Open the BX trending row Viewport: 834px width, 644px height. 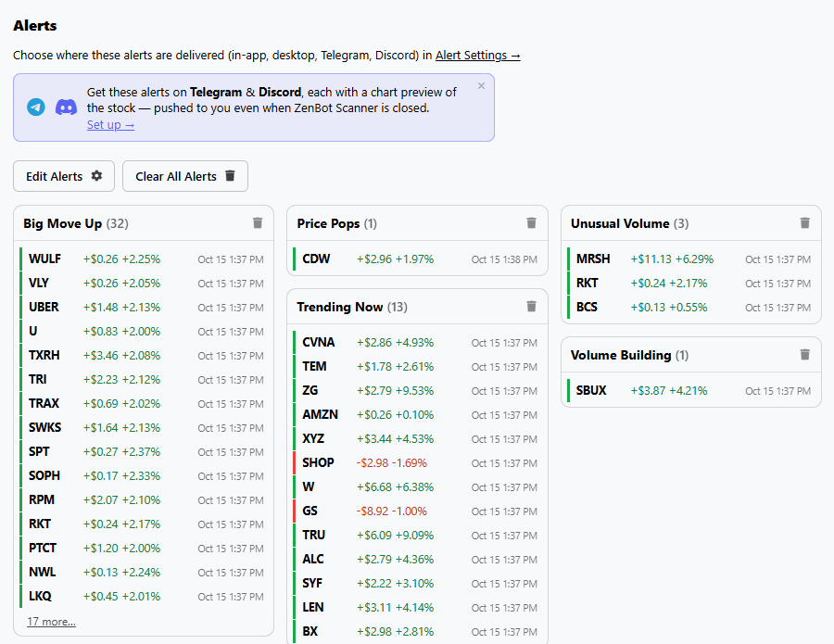coord(418,631)
